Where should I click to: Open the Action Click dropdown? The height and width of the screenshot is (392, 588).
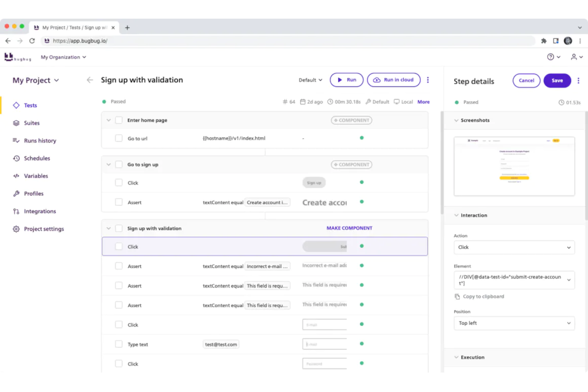coord(514,247)
